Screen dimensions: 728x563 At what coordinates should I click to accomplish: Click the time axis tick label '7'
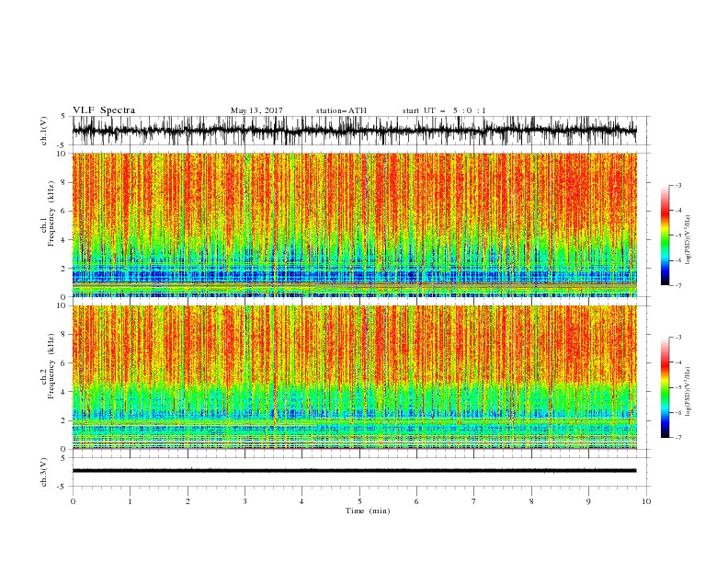(474, 501)
